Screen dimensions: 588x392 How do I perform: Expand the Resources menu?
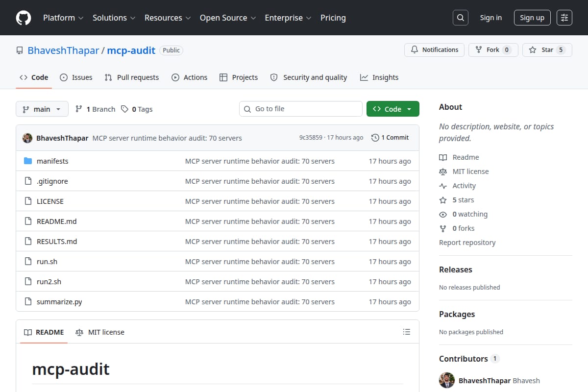[x=167, y=18]
